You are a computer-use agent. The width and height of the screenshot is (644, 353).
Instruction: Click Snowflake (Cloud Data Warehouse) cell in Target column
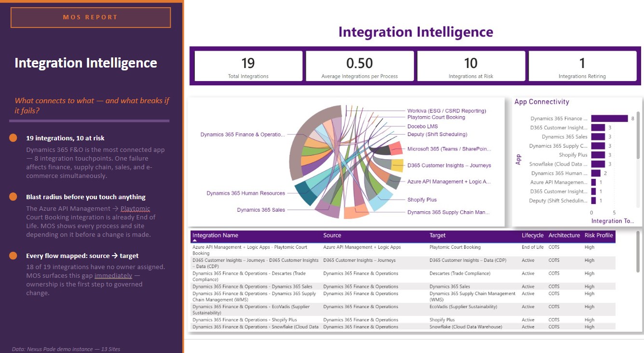[466, 327]
